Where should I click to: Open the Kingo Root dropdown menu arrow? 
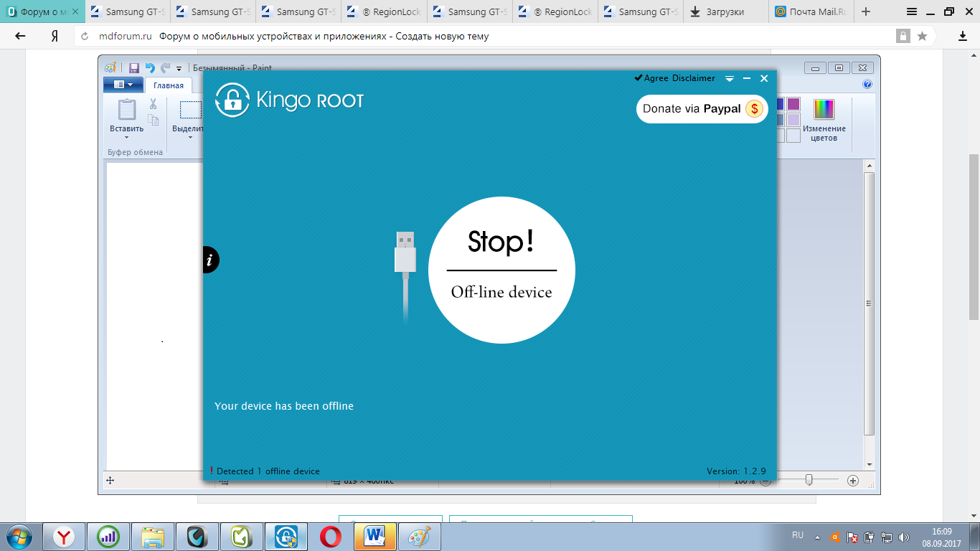[x=730, y=78]
